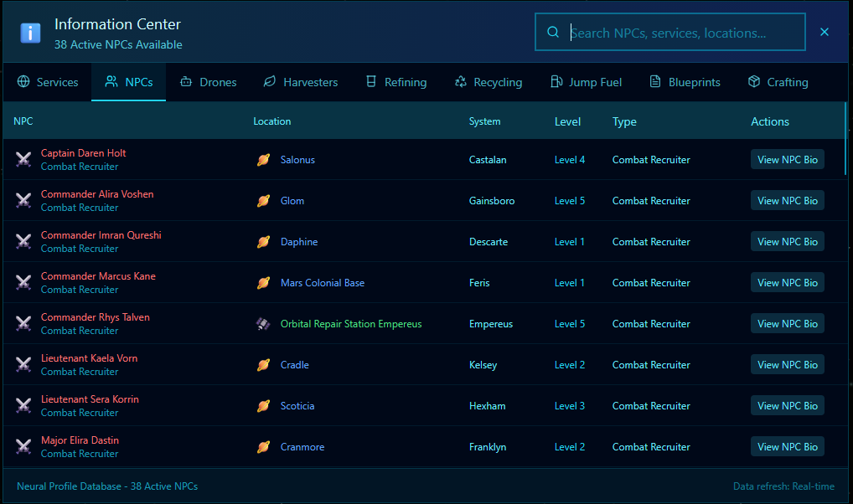View NPC Bio for Lieutenant Sera Korrin
The width and height of the screenshot is (853, 504).
click(x=787, y=406)
